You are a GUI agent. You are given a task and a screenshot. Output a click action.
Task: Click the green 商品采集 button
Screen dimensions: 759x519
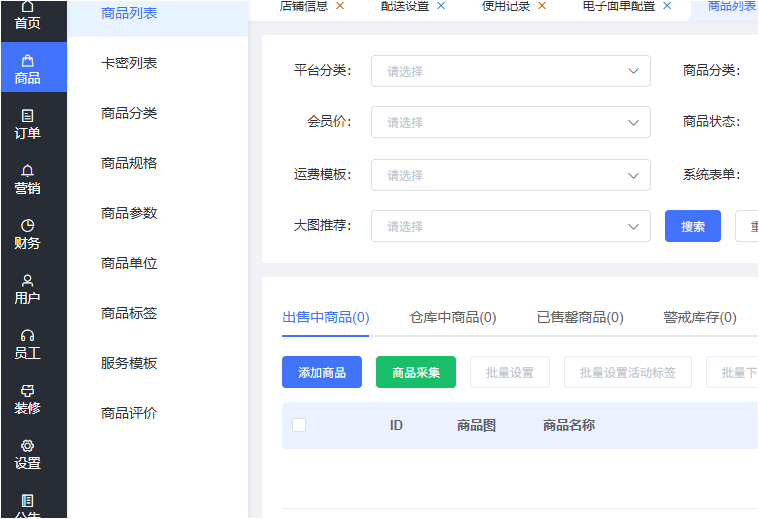click(x=416, y=372)
